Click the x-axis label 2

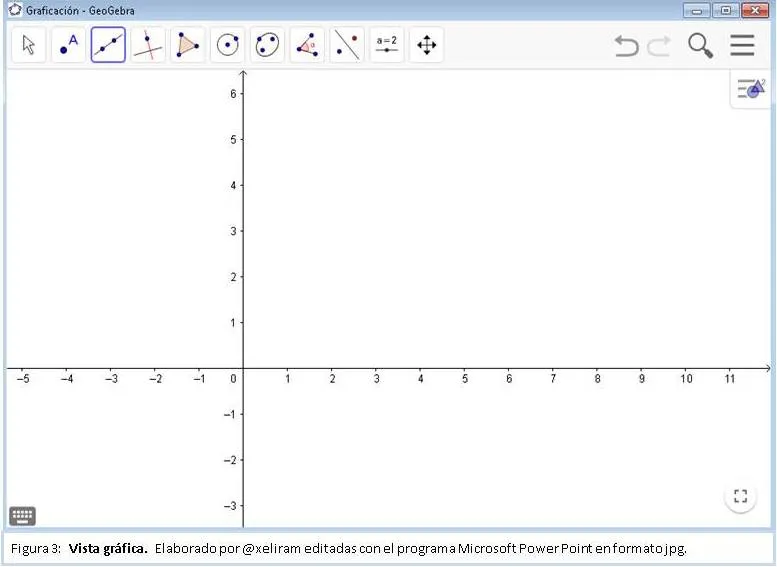333,379
